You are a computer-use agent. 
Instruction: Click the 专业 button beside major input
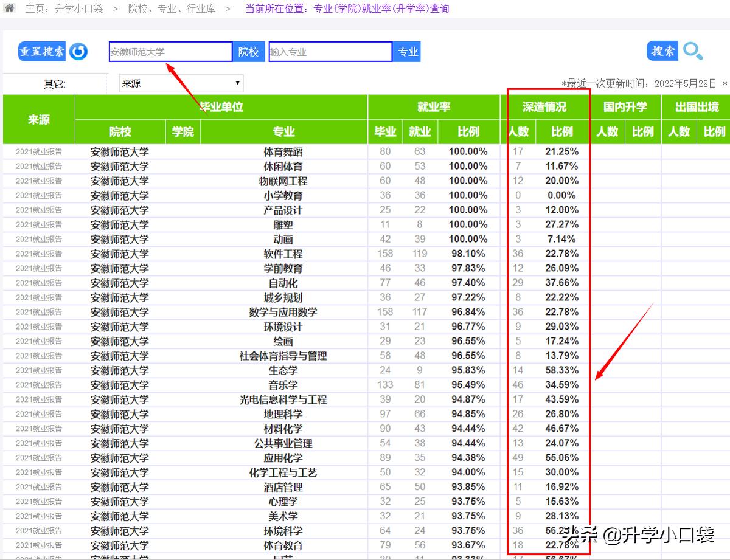pyautogui.click(x=408, y=52)
